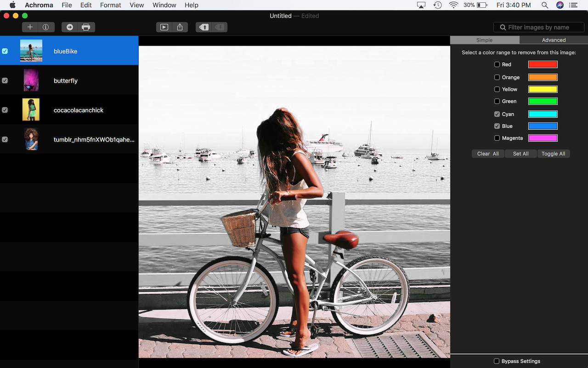Open the Apple menu
Image resolution: width=588 pixels, height=368 pixels.
pyautogui.click(x=12, y=5)
